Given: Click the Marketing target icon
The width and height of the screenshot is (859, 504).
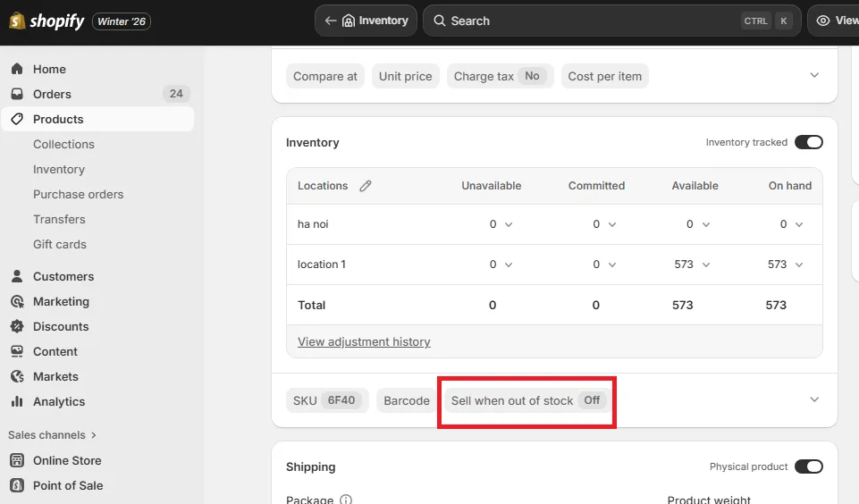Looking at the screenshot, I should point(17,301).
